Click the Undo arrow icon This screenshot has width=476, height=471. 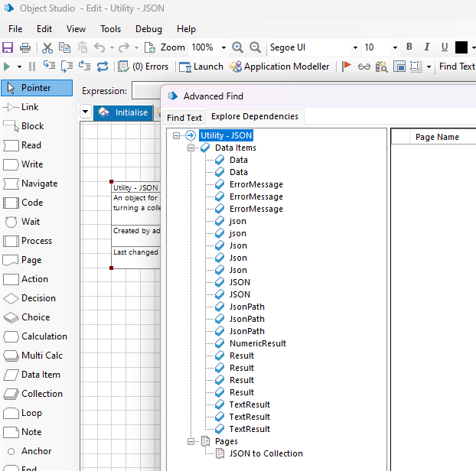point(99,47)
